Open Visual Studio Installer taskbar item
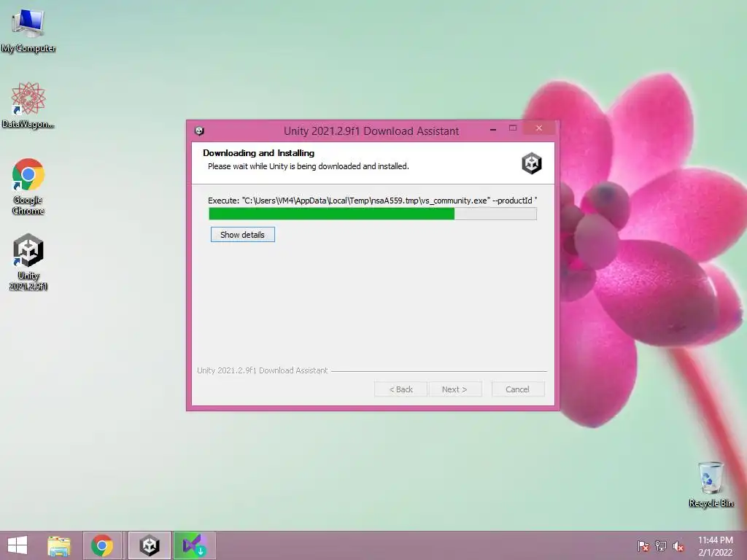Image resolution: width=747 pixels, height=560 pixels. coord(194,545)
